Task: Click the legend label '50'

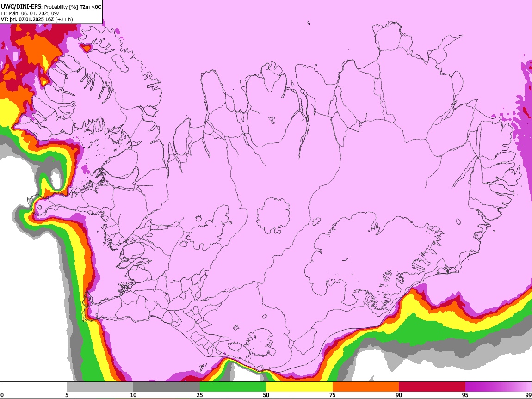Action: tap(266, 395)
